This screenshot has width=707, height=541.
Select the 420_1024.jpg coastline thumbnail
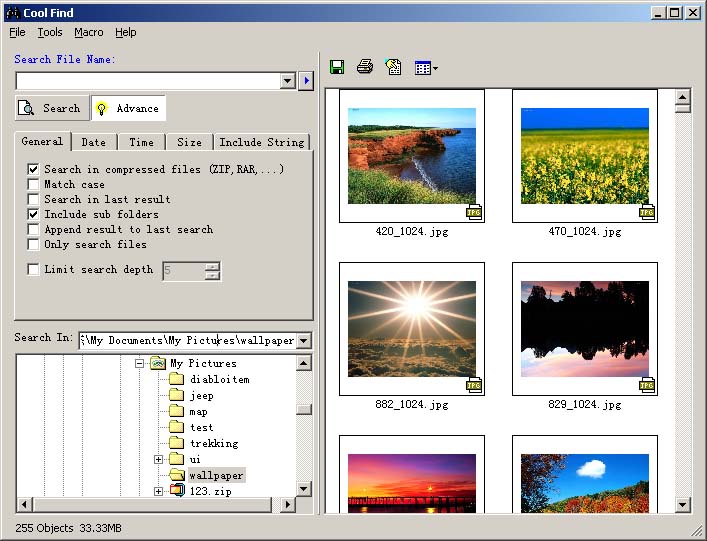(x=412, y=156)
